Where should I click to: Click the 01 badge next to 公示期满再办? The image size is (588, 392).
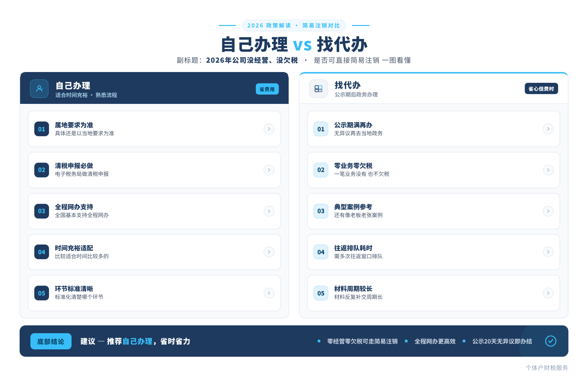pos(321,129)
